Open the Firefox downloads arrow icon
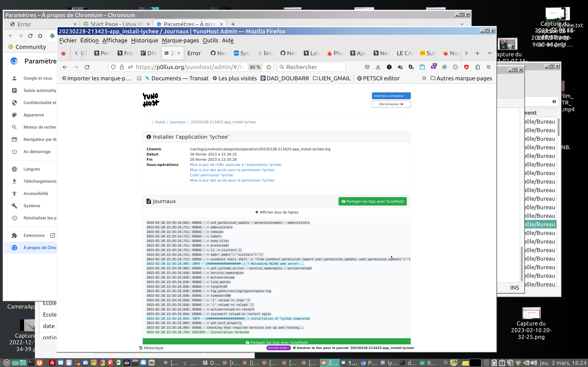The height and width of the screenshot is (367, 588). (x=378, y=67)
